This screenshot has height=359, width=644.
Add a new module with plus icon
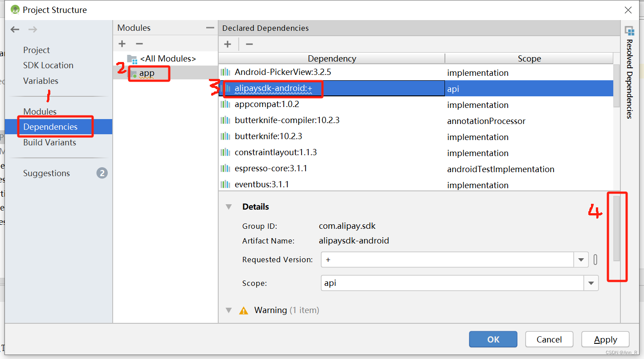pos(122,44)
